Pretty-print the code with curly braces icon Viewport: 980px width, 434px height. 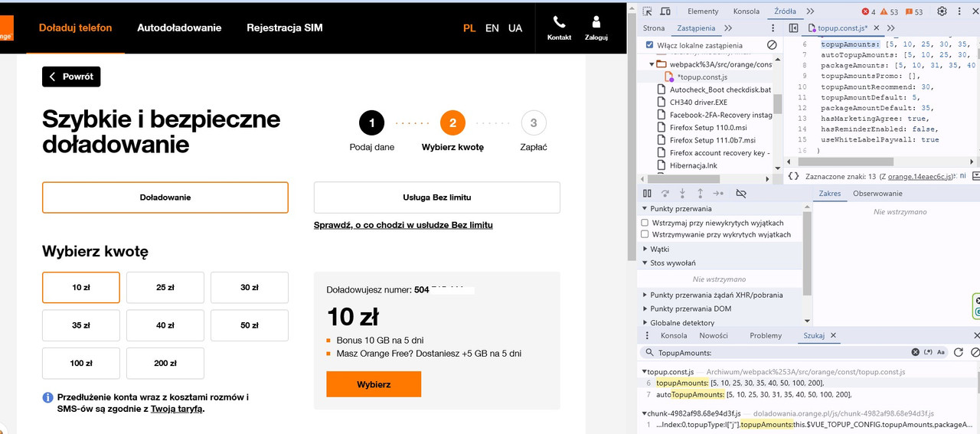pos(794,176)
